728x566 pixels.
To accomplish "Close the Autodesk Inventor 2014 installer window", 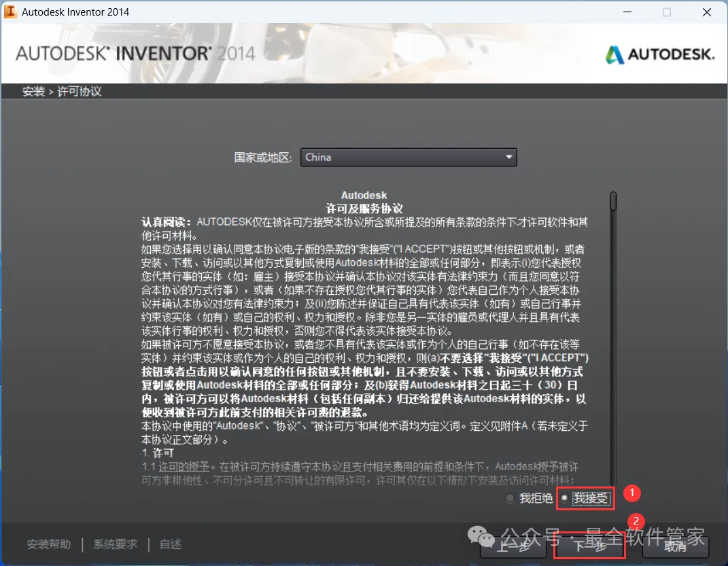I will point(707,12).
